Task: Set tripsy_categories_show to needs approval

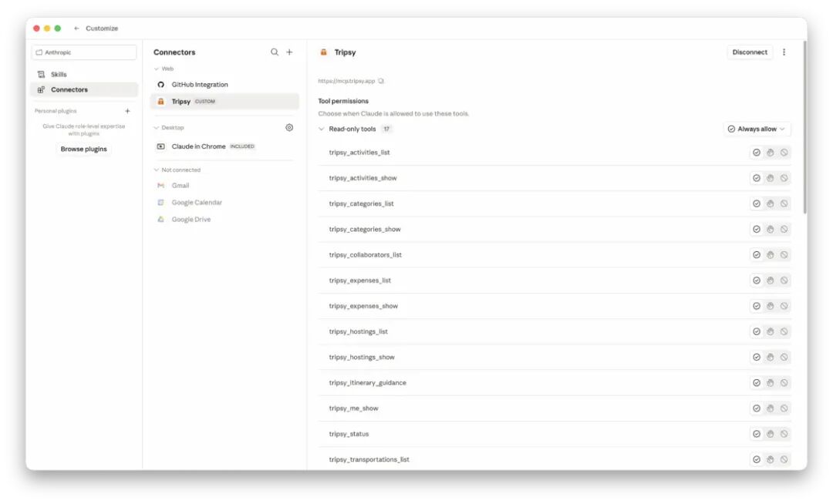Action: point(771,229)
